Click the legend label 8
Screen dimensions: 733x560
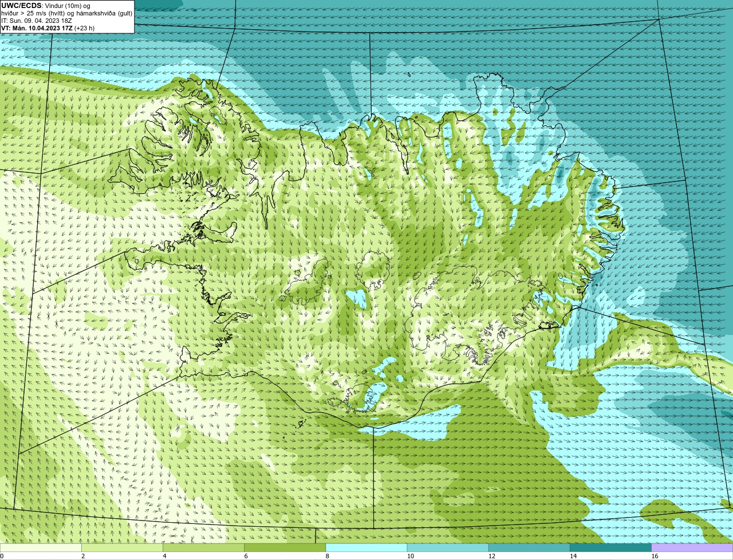click(327, 556)
